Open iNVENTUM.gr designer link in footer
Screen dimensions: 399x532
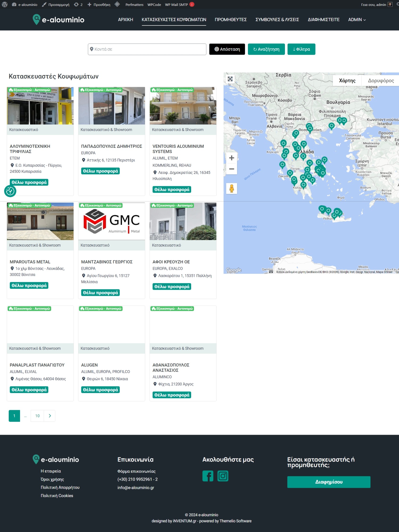[x=185, y=521]
